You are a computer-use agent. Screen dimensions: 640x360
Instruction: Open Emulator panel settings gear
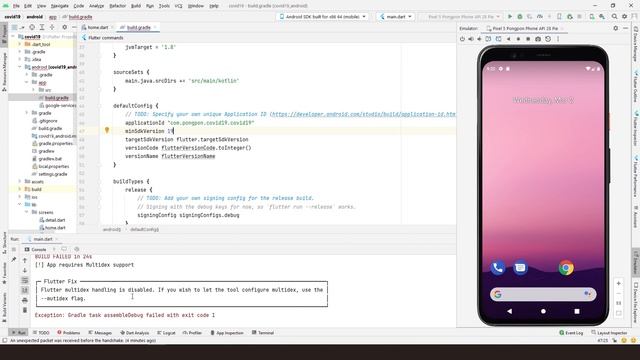(x=616, y=28)
